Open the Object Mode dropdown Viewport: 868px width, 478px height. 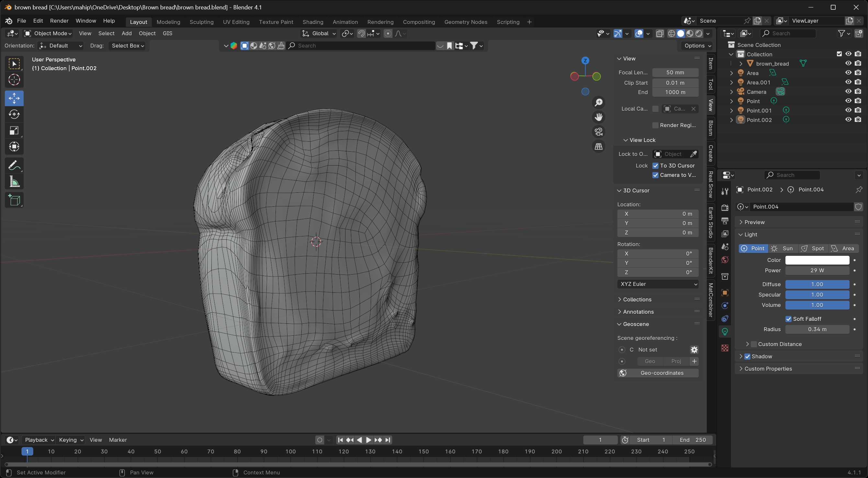click(48, 33)
